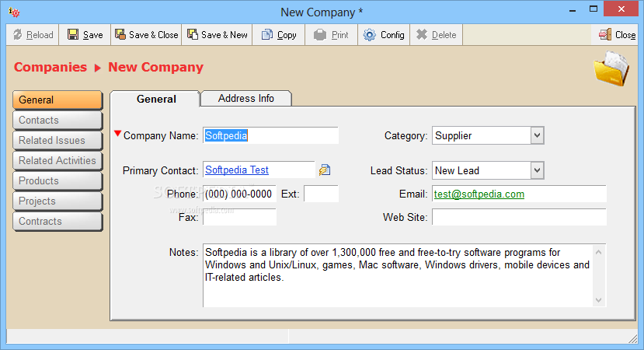The width and height of the screenshot is (644, 350).
Task: Click Notes scrollbar up arrow
Action: tap(598, 252)
